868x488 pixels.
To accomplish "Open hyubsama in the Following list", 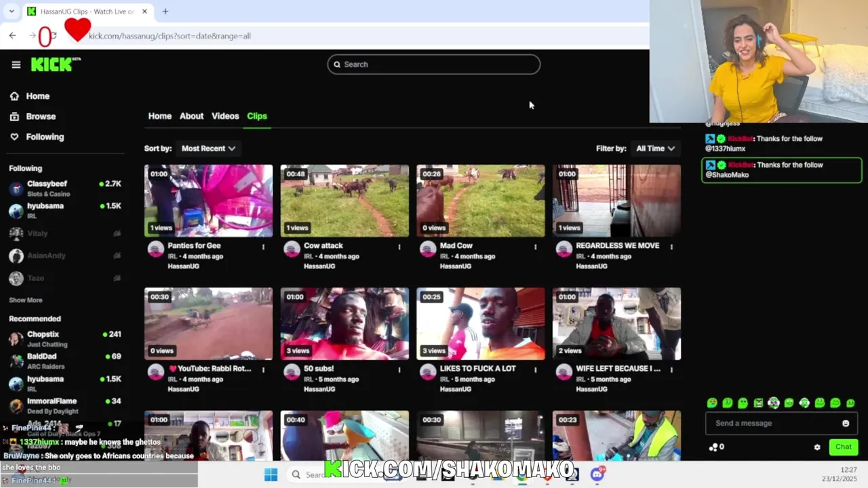I will pyautogui.click(x=65, y=211).
